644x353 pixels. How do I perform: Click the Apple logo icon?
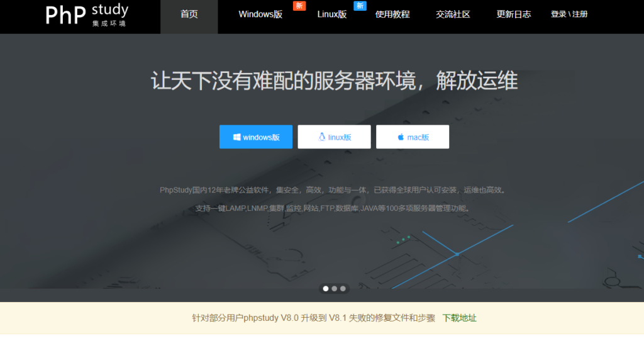[401, 137]
